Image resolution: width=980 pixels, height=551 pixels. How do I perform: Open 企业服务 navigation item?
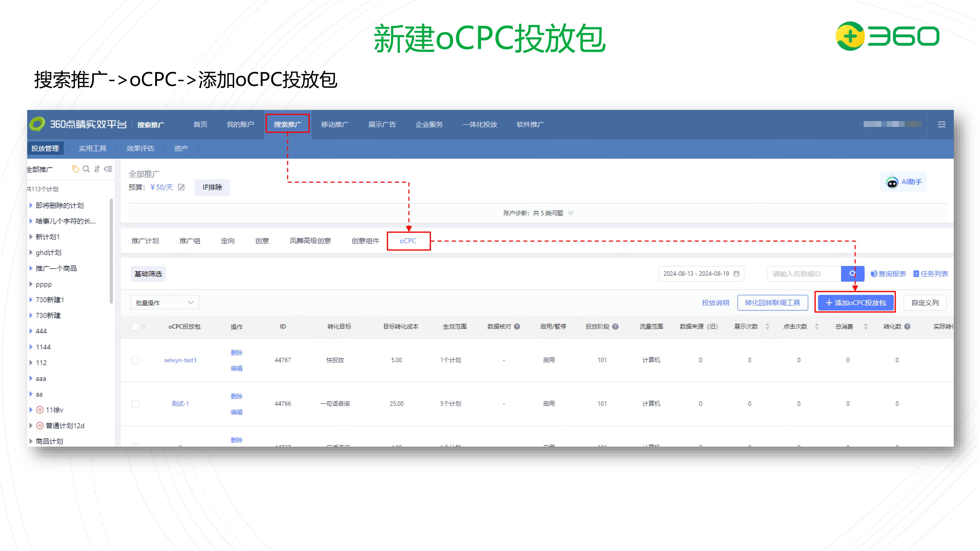(x=429, y=124)
